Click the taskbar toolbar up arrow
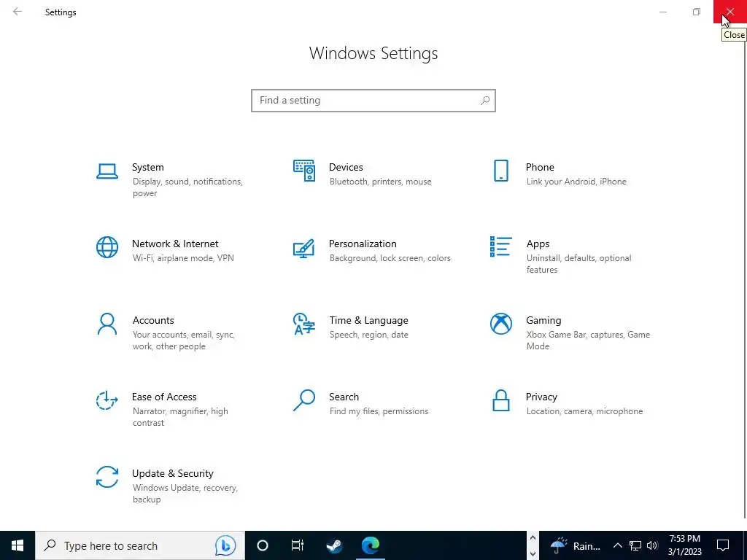The image size is (747, 560). pyautogui.click(x=533, y=538)
